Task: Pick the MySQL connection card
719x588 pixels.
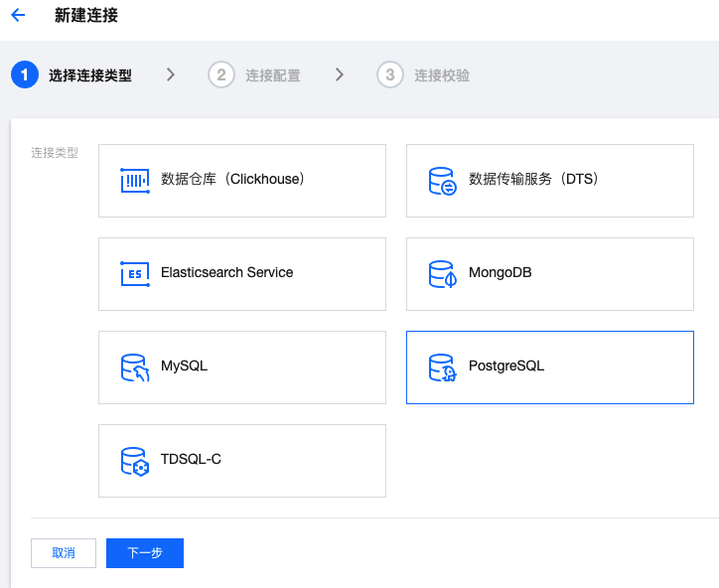Action: click(242, 367)
